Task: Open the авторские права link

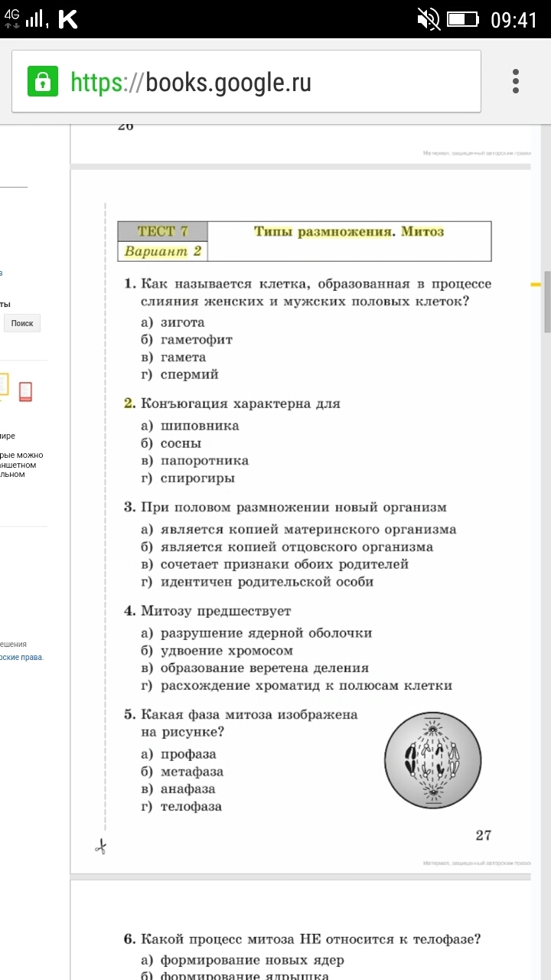Action: click(x=21, y=657)
